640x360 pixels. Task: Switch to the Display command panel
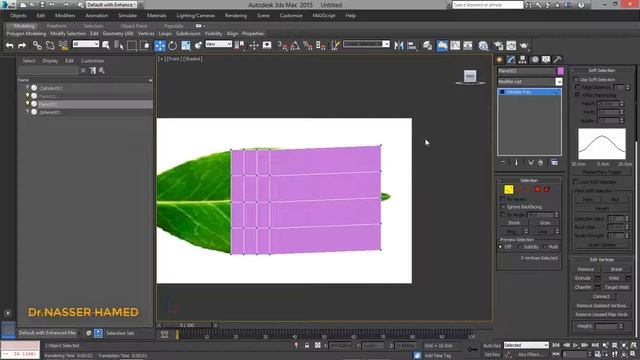point(546,60)
